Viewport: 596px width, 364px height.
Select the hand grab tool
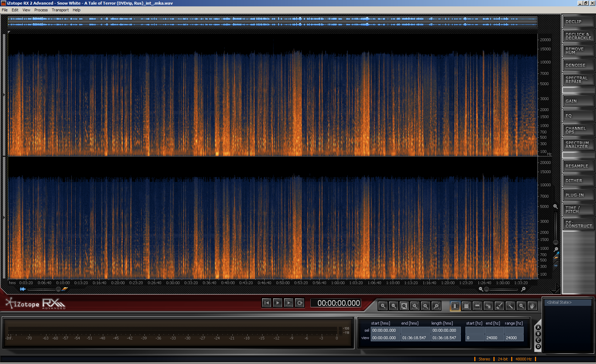pos(532,306)
